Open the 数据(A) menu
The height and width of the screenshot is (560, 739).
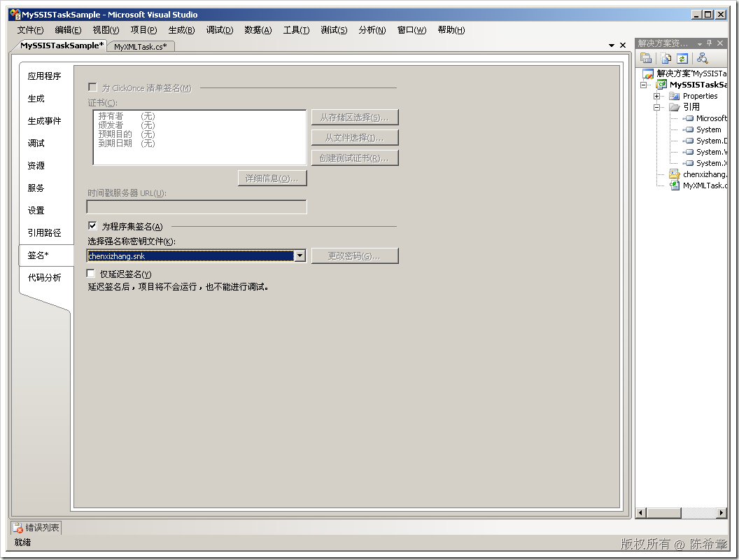258,30
